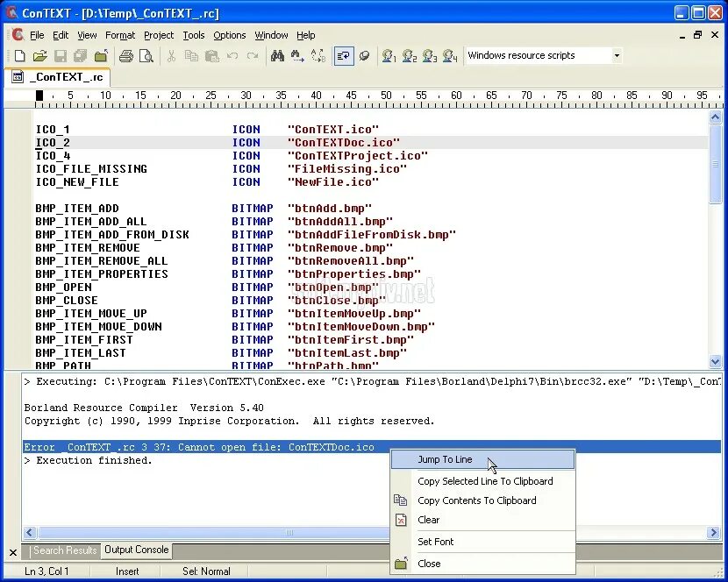Click the Undo arrow icon
The width and height of the screenshot is (728, 582).
click(x=232, y=56)
